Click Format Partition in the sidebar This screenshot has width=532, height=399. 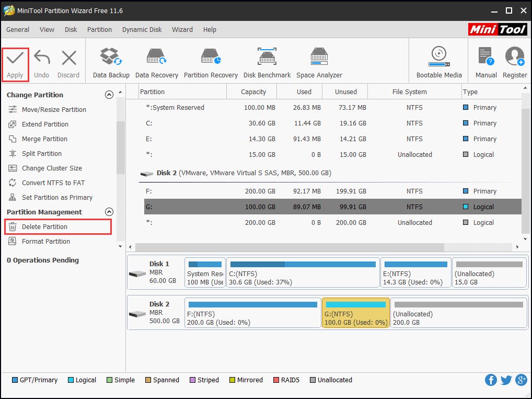click(x=46, y=242)
